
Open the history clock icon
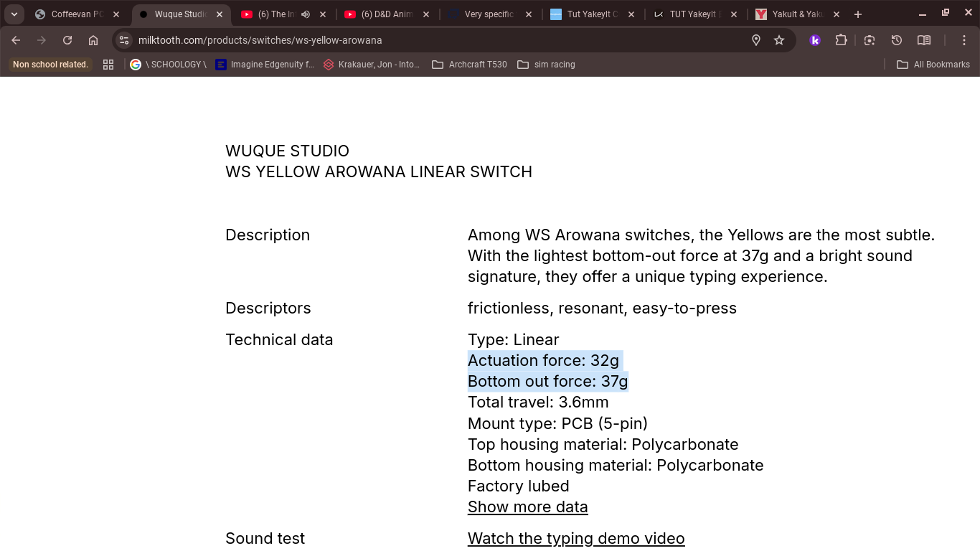pyautogui.click(x=897, y=40)
